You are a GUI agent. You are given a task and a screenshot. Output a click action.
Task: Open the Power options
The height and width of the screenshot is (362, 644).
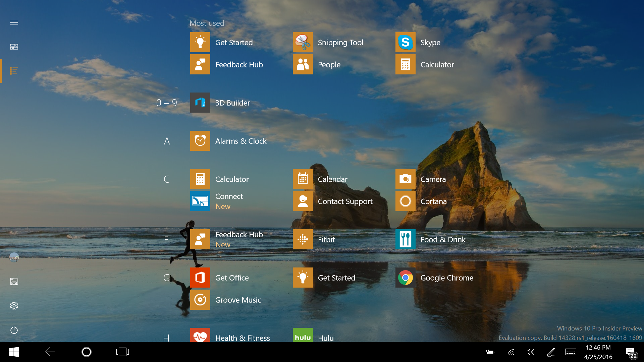click(14, 330)
